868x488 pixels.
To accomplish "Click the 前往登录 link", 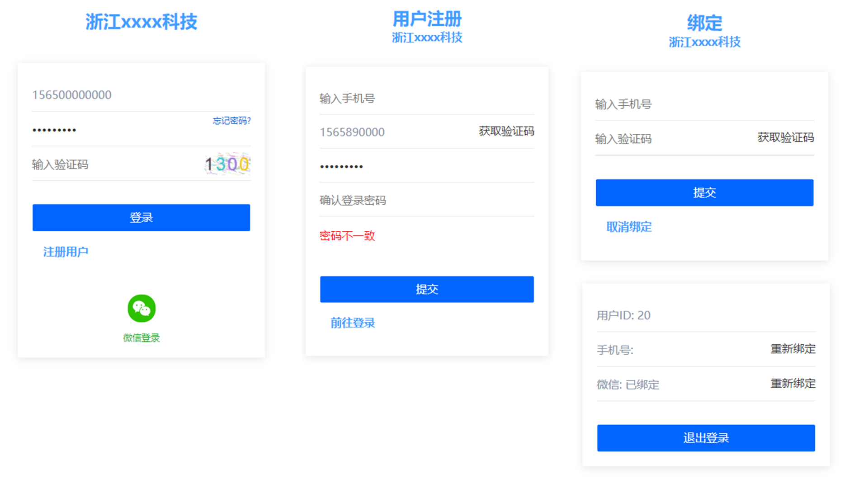I will pos(353,323).
